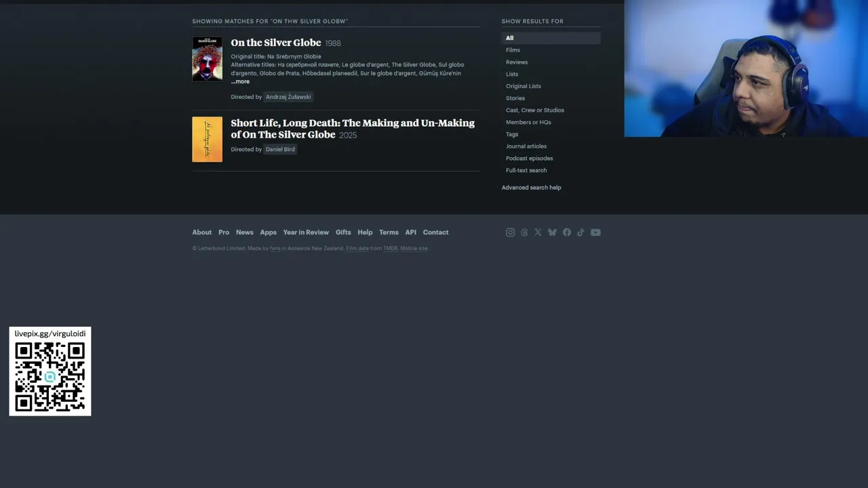Open director Daniel Bird's page

[x=280, y=149]
